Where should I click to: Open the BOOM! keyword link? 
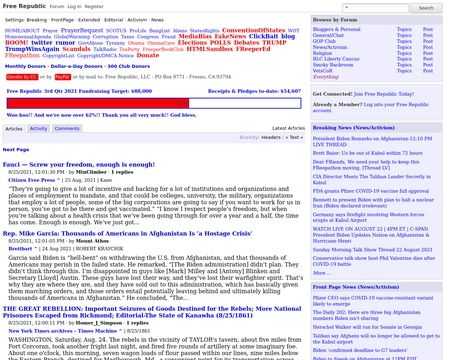pos(17,43)
